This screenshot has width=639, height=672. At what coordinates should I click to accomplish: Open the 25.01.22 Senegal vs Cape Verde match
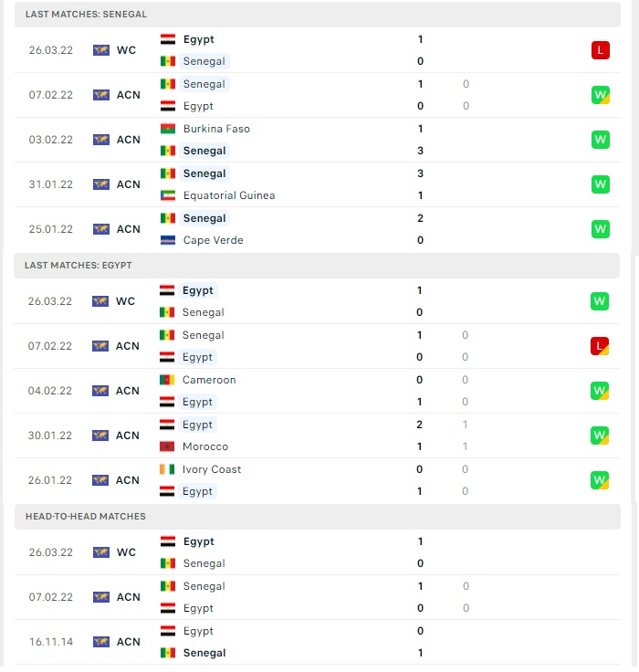pos(317,229)
